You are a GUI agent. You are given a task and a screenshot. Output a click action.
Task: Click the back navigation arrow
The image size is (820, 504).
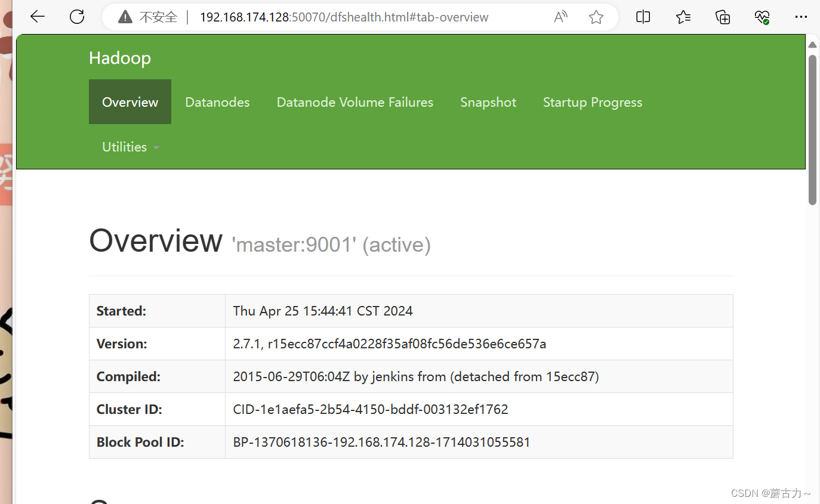tap(37, 17)
